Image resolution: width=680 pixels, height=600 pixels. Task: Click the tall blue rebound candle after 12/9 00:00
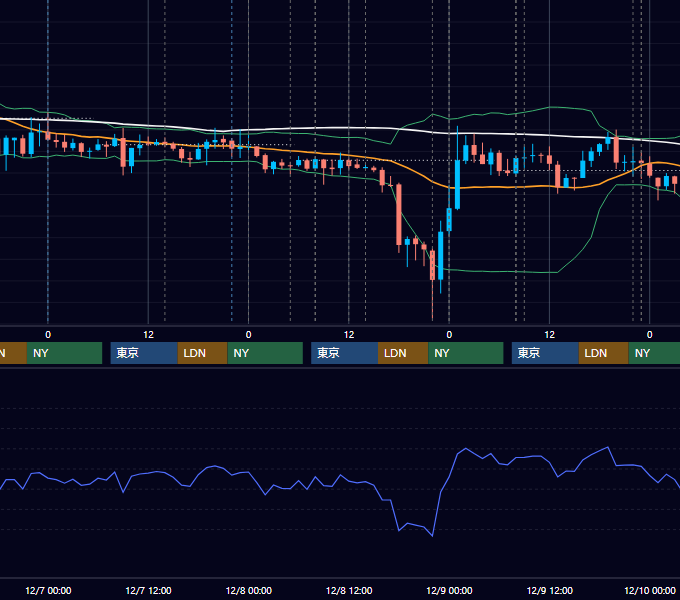pyautogui.click(x=458, y=184)
